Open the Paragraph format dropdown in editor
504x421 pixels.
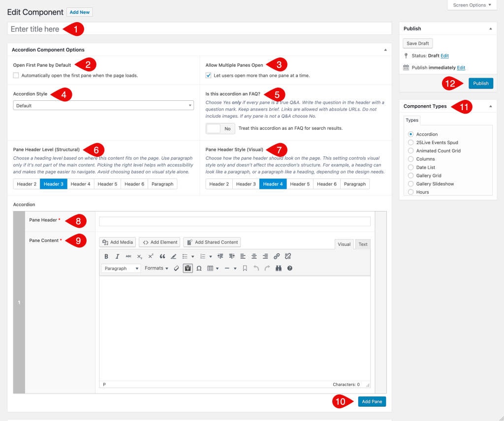coord(121,268)
